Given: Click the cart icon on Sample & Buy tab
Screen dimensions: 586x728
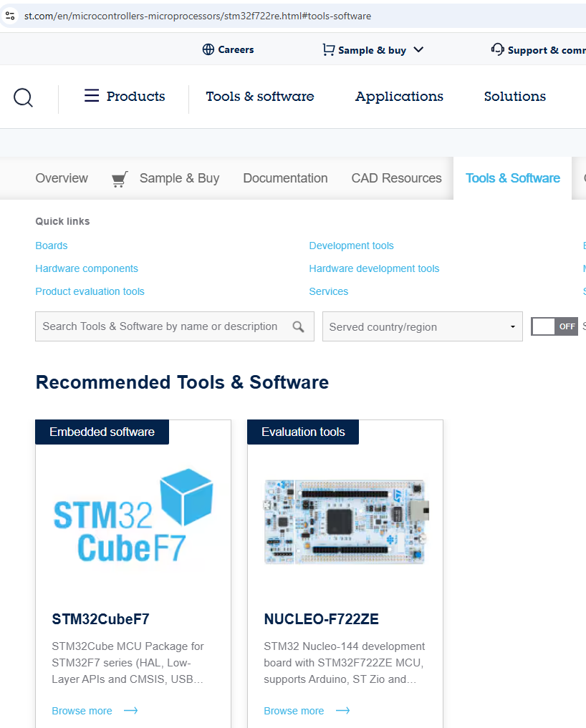Looking at the screenshot, I should click(x=119, y=178).
